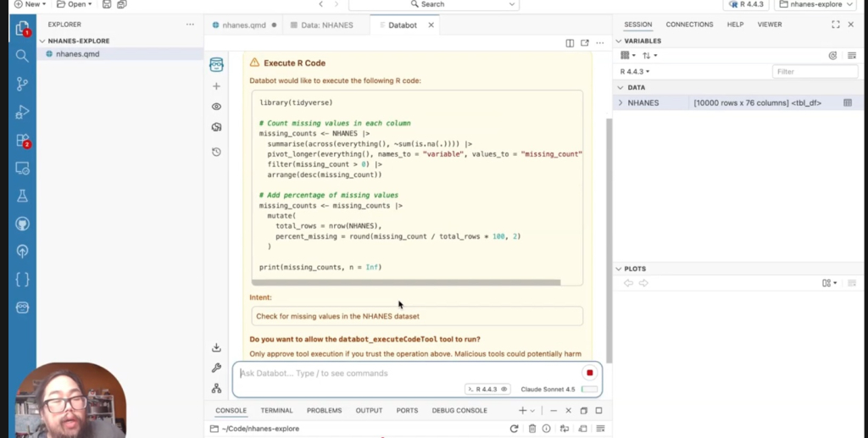This screenshot has height=438, width=868.
Task: Open Explorer panel more actions ellipsis
Action: pos(190,25)
